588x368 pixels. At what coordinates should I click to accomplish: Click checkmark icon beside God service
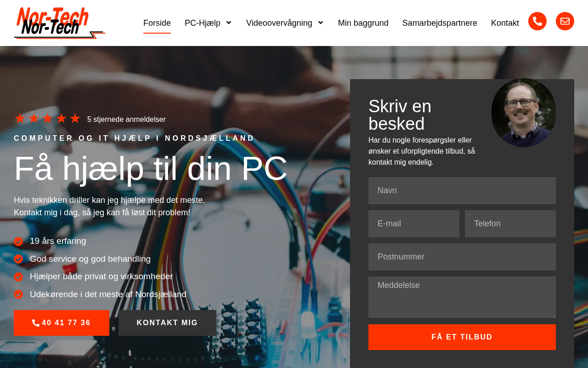pos(18,259)
